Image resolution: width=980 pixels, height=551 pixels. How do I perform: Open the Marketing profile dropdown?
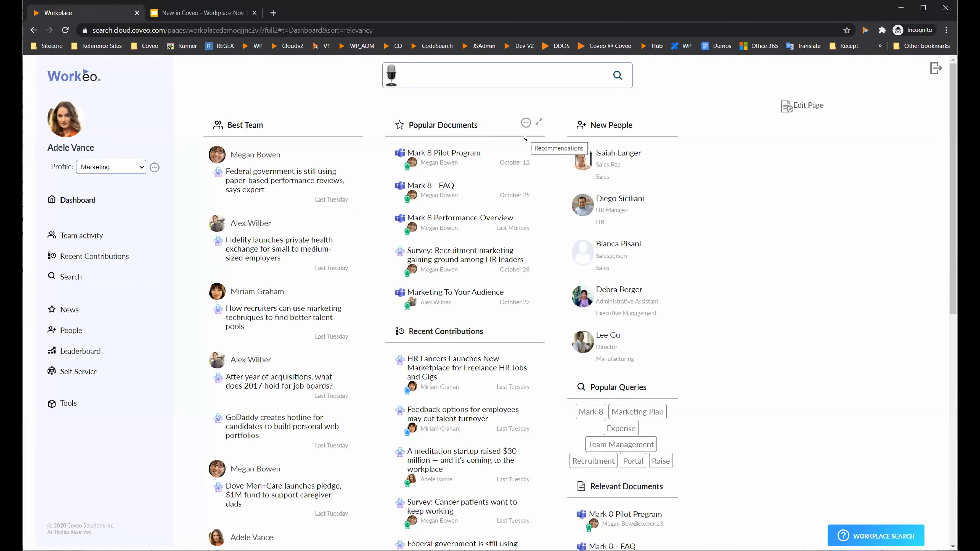(111, 167)
